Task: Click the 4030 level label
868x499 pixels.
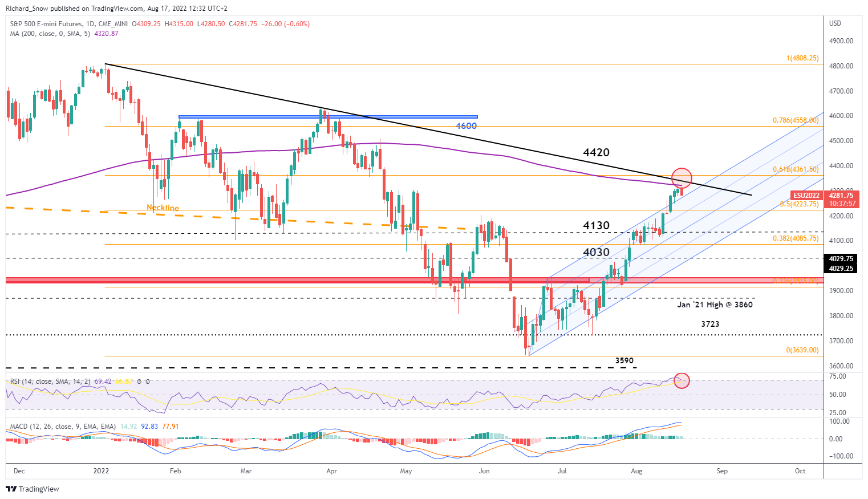Action: pos(596,252)
